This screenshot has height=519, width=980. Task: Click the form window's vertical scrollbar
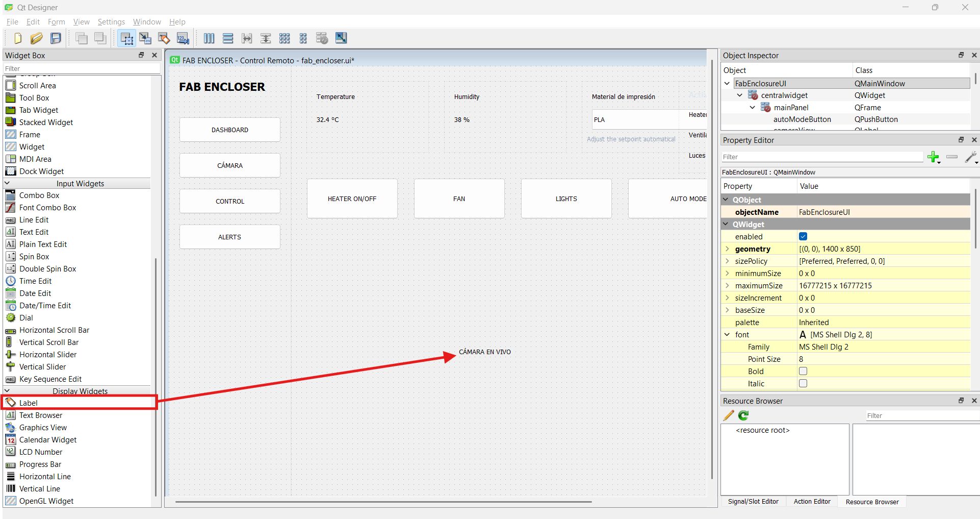pyautogui.click(x=712, y=269)
